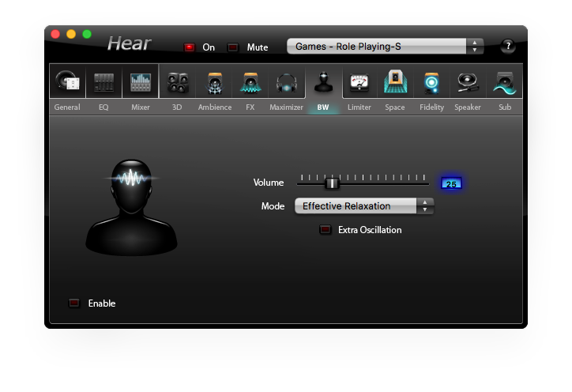Enable the Extra Oscillation option
The image size is (572, 392).
click(325, 230)
